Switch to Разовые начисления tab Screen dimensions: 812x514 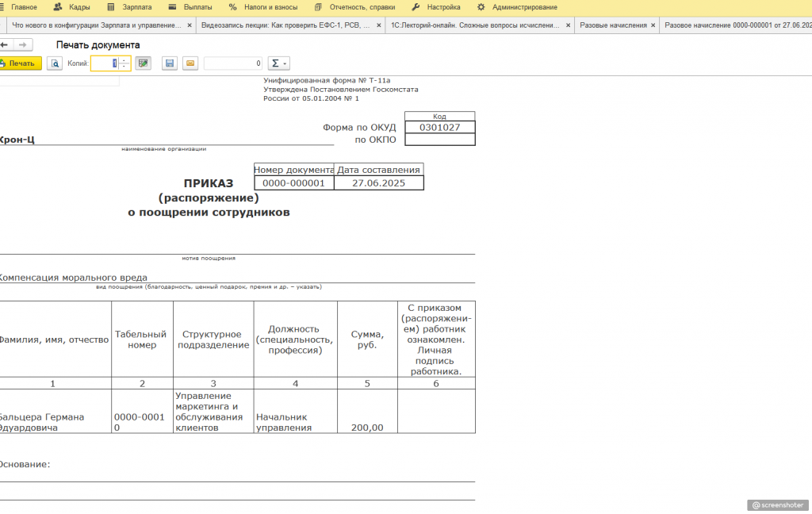tap(613, 25)
